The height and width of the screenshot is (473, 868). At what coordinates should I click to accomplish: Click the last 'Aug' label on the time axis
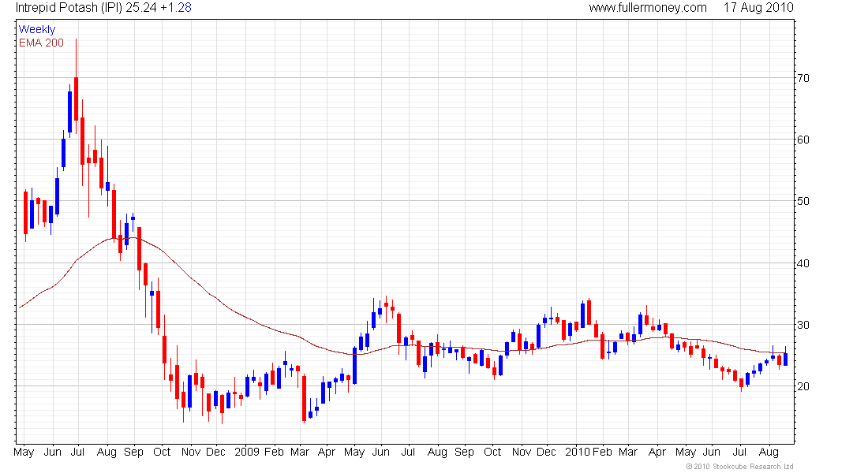point(769,452)
